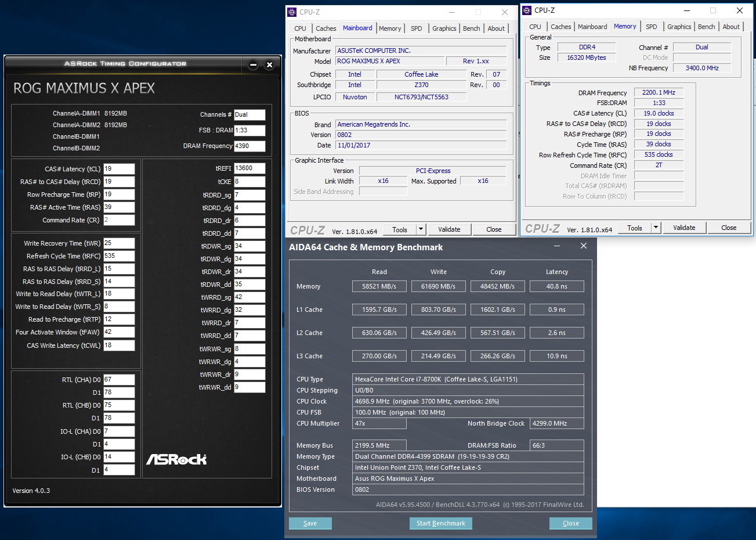Open Caches tab in CPU-Z Memory window
The image size is (756, 540).
click(560, 27)
